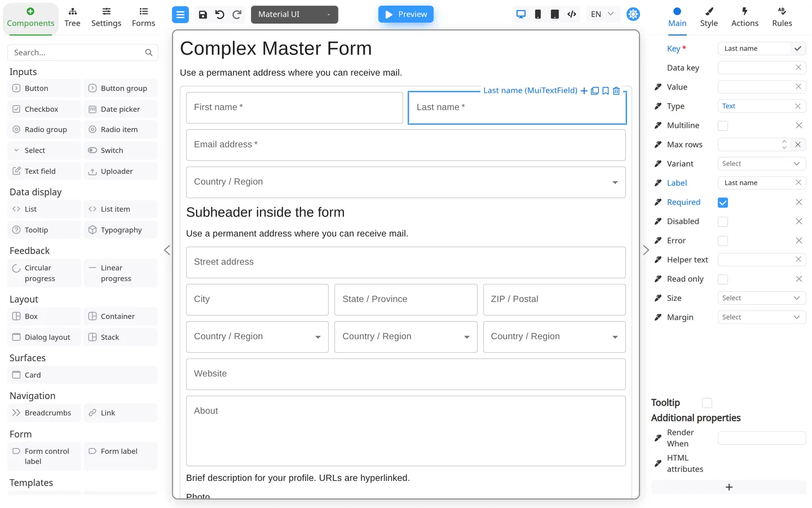
Task: Click the search magnifier icon
Action: tap(149, 52)
